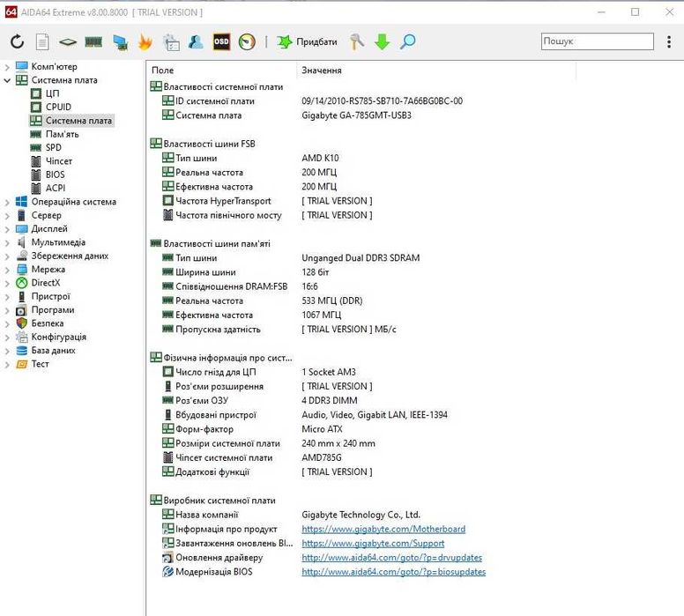Select ЦП in the tree

pyautogui.click(x=52, y=93)
